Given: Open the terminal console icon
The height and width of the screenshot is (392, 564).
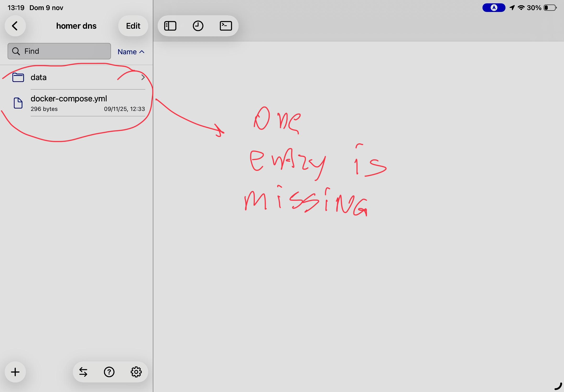Looking at the screenshot, I should pos(226,26).
